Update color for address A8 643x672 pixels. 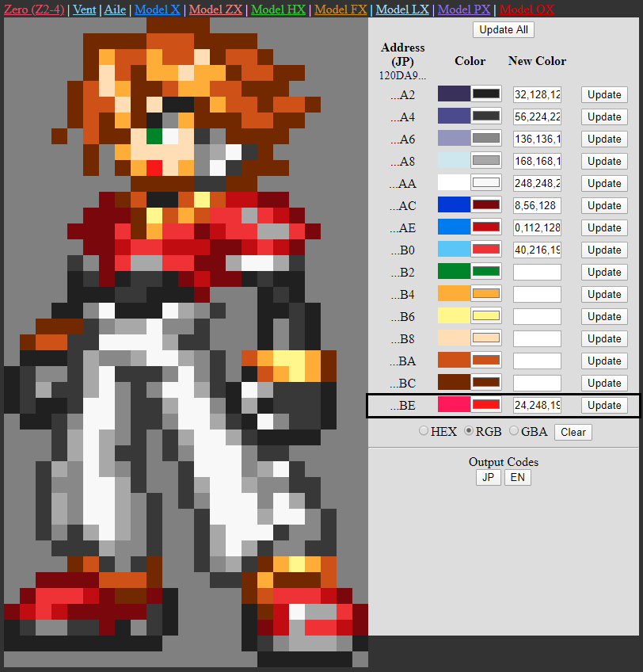pyautogui.click(x=604, y=162)
